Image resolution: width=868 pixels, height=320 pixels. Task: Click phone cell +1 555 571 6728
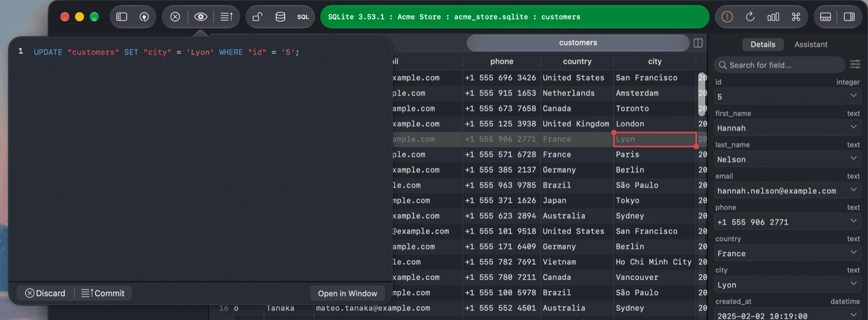pyautogui.click(x=502, y=155)
